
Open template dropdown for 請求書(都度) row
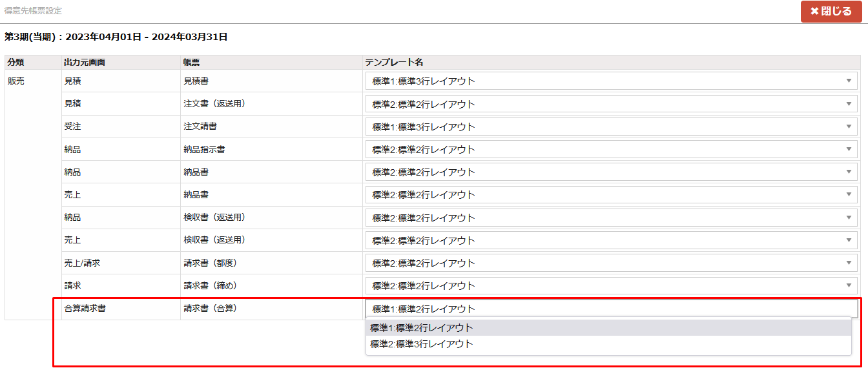point(611,263)
